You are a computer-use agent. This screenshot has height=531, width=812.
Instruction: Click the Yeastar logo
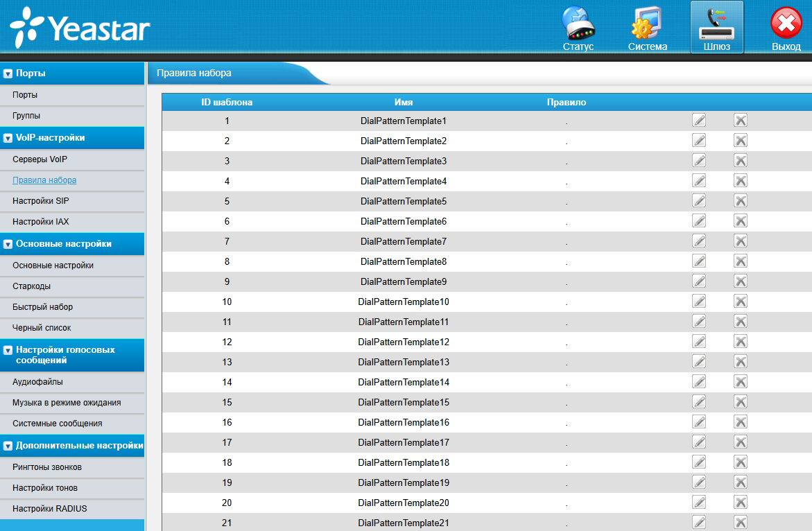click(80, 29)
